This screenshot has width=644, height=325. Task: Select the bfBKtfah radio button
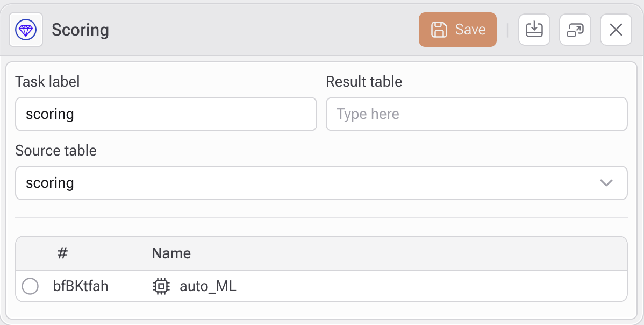pos(30,286)
